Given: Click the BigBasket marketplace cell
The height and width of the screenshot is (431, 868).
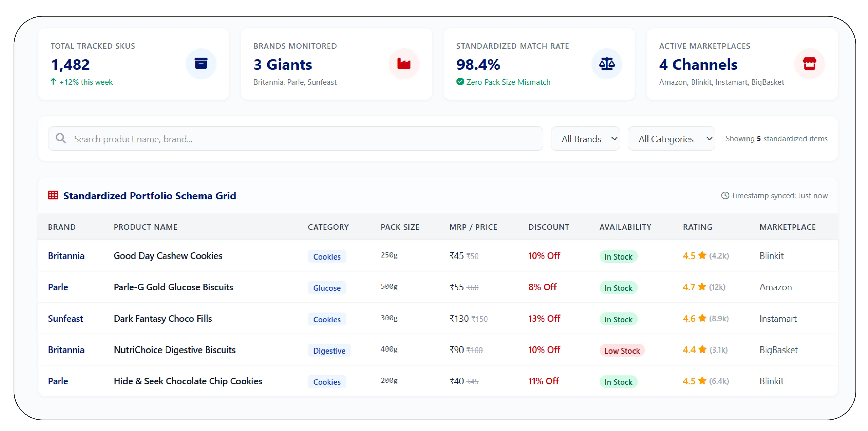Looking at the screenshot, I should [x=778, y=350].
